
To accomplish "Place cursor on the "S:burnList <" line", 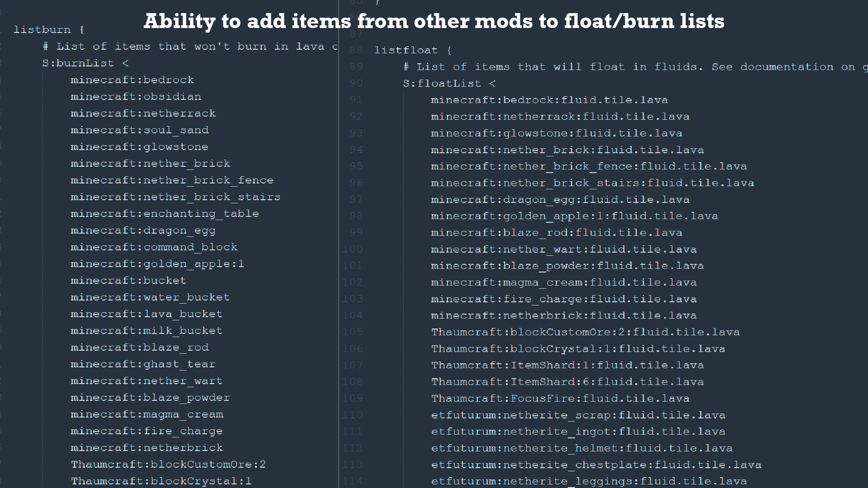I will [x=85, y=63].
